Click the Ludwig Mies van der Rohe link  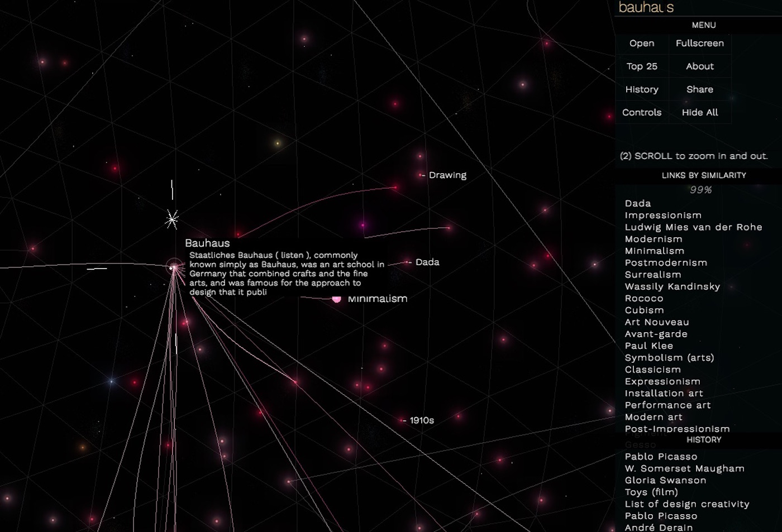pyautogui.click(x=693, y=227)
